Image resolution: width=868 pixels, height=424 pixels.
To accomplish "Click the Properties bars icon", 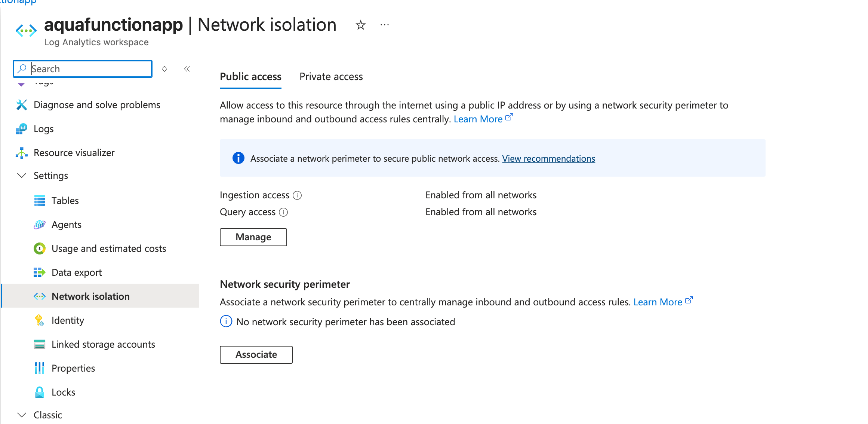I will pos(40,368).
